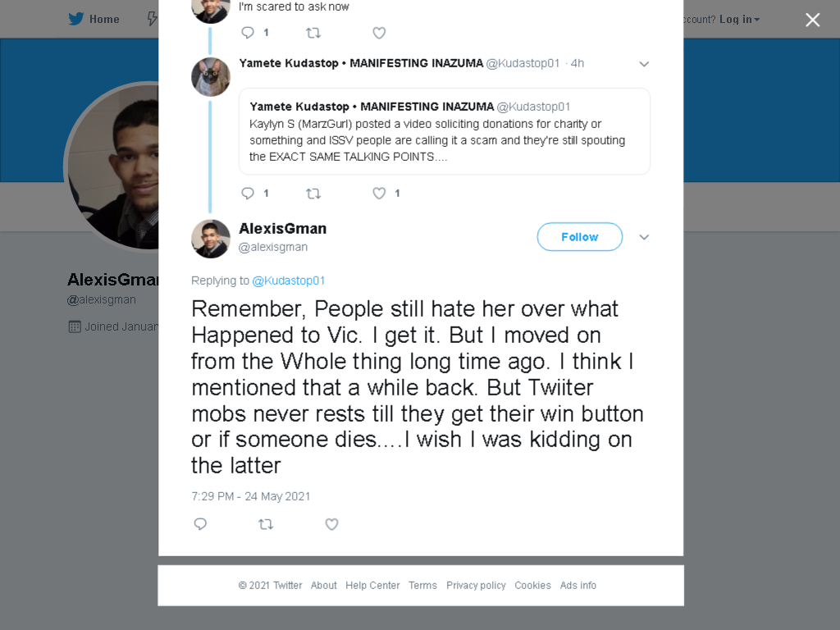Open the Moments lightning bolt icon
Image resolution: width=840 pixels, height=630 pixels.
[153, 20]
